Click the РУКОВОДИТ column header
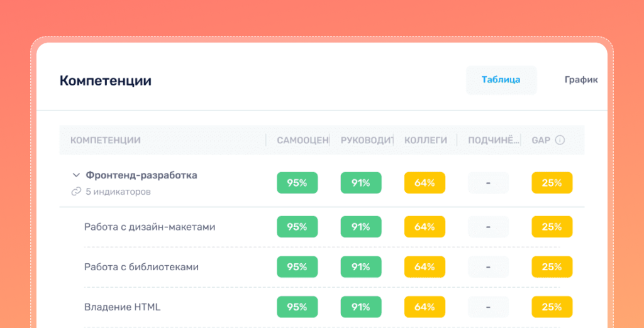 click(367, 140)
